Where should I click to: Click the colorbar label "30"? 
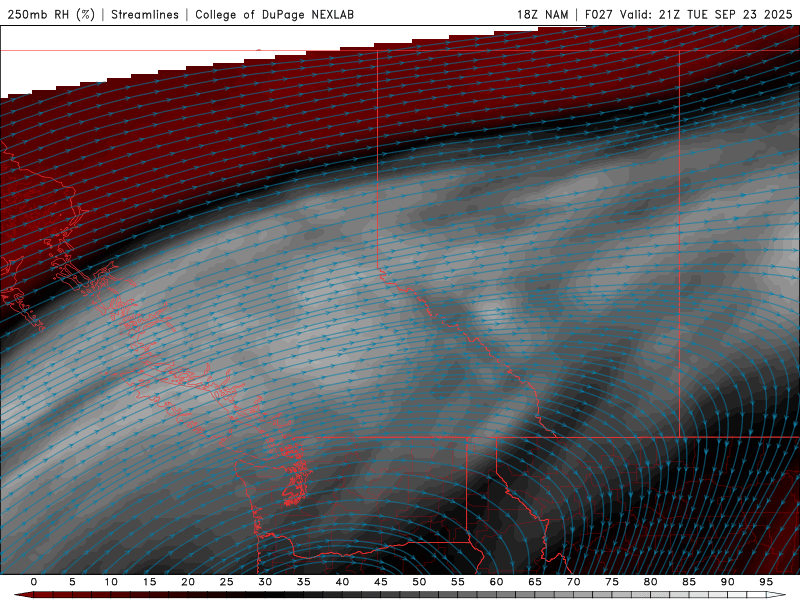(265, 582)
